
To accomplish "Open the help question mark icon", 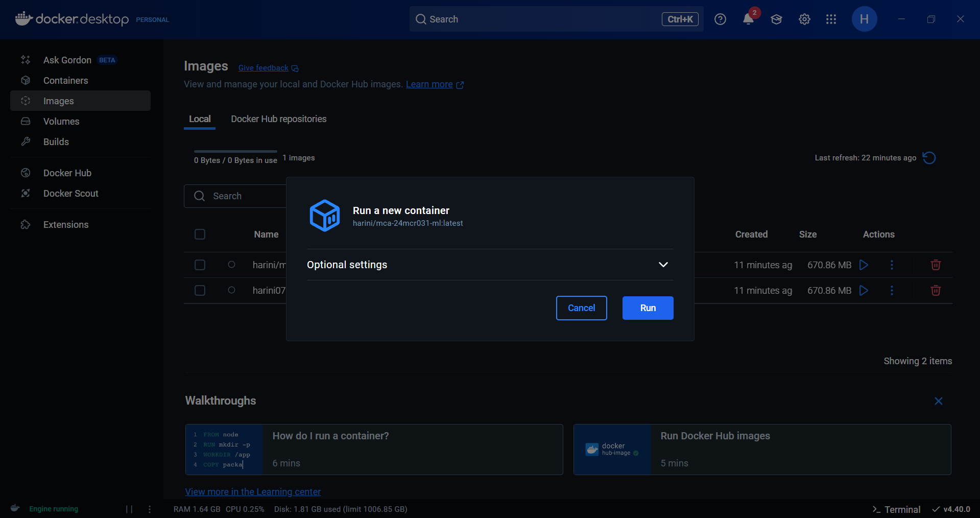I will click(x=720, y=19).
